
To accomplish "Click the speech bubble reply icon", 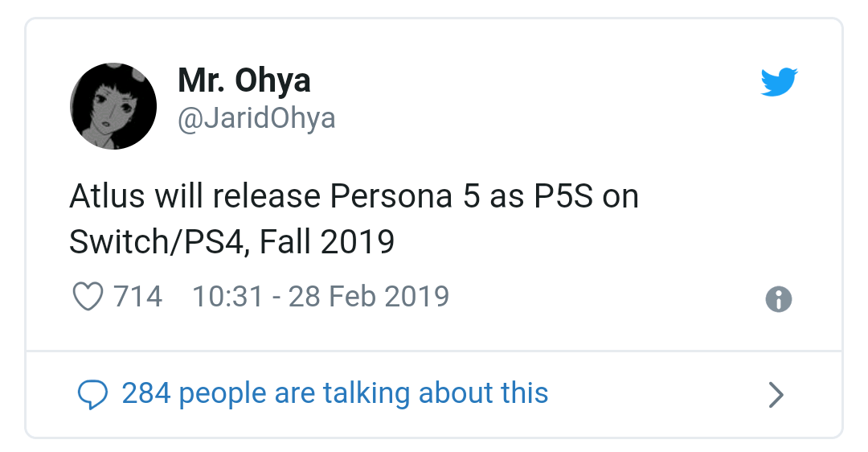I will [92, 394].
